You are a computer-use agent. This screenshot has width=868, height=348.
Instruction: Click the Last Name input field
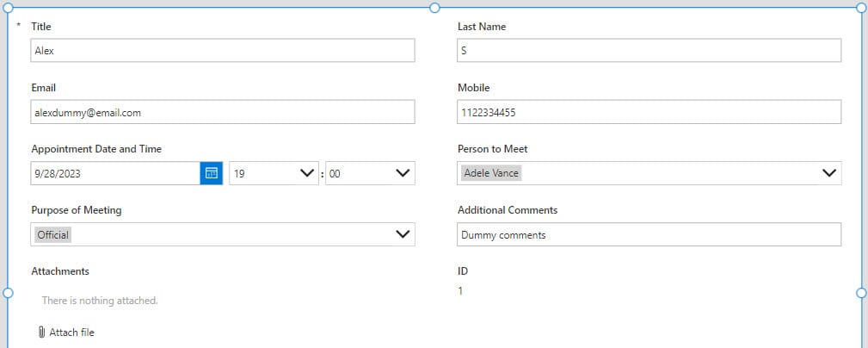pyautogui.click(x=649, y=51)
